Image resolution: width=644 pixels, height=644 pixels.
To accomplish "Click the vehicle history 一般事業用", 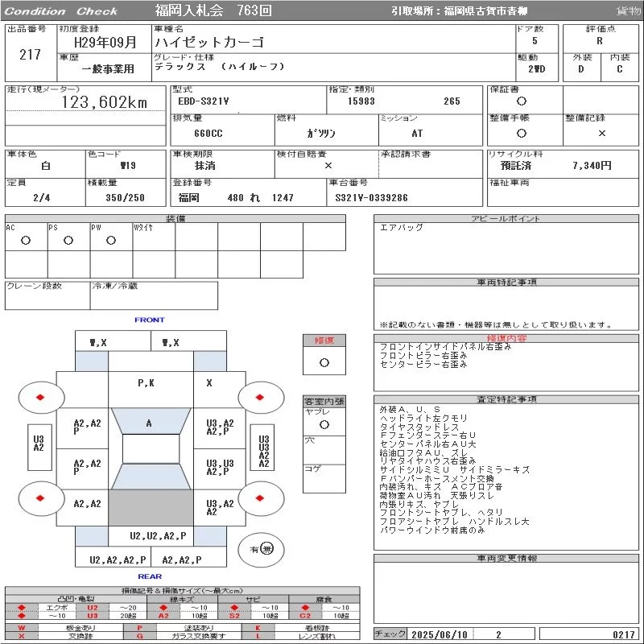I will click(x=108, y=68).
